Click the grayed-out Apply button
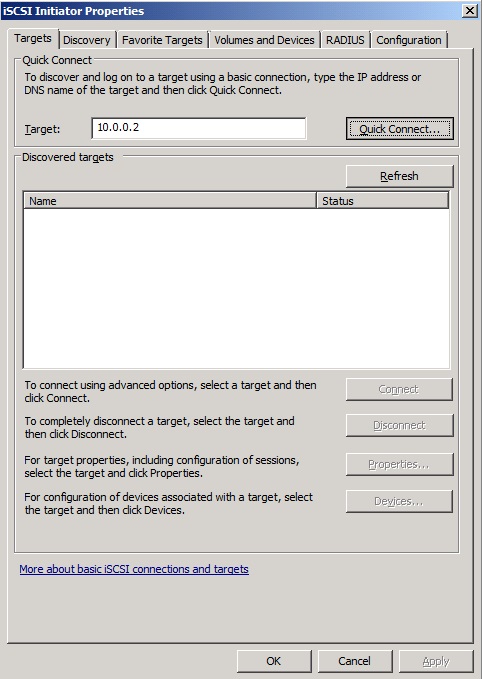The image size is (483, 679). click(436, 661)
